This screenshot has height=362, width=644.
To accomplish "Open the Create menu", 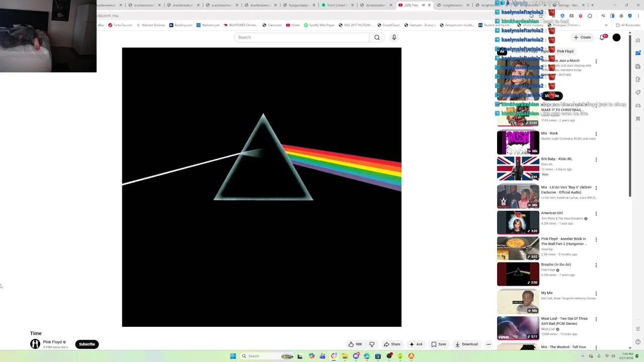I will (x=582, y=37).
